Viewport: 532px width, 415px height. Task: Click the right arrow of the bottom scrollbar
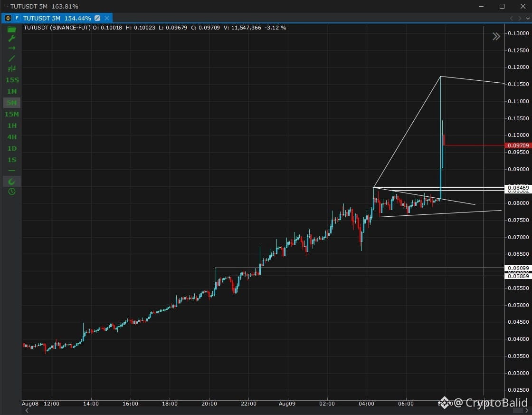coord(527,411)
